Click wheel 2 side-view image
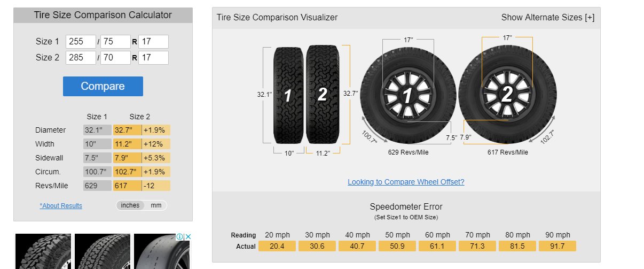This screenshot has height=269, width=644. (x=507, y=94)
